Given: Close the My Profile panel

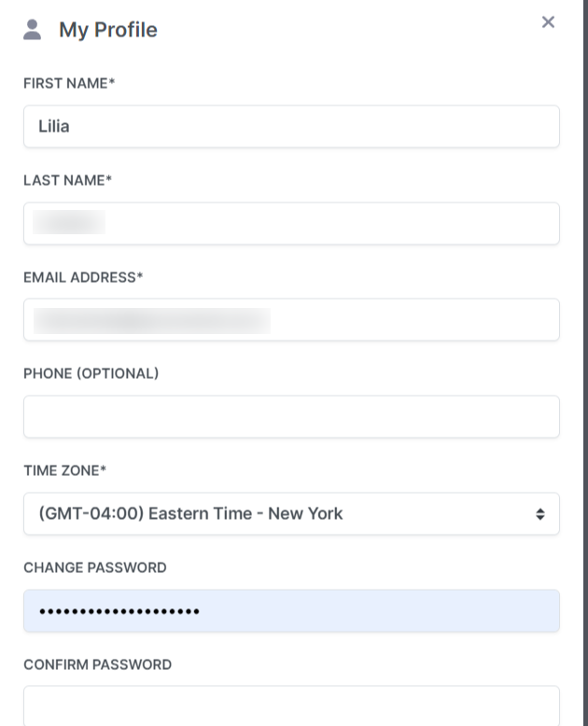Looking at the screenshot, I should (548, 21).
